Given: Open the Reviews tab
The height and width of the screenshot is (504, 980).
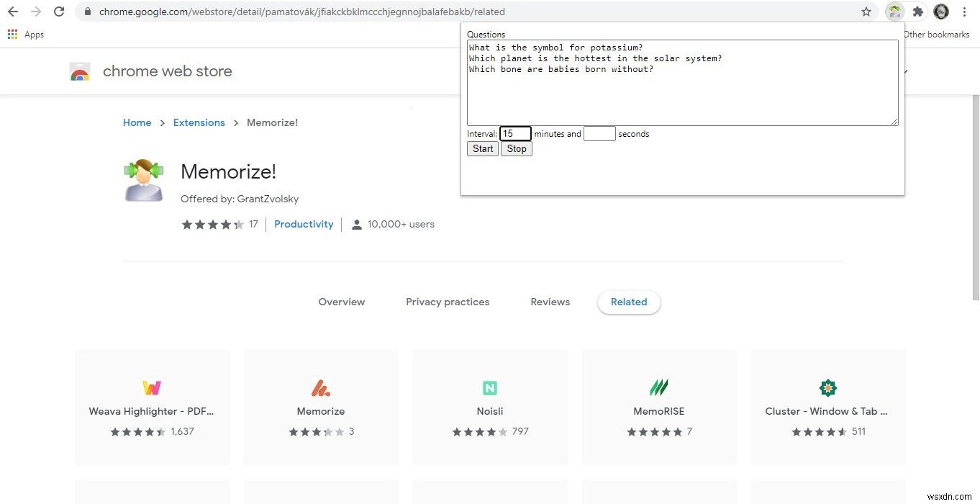Looking at the screenshot, I should click(550, 302).
